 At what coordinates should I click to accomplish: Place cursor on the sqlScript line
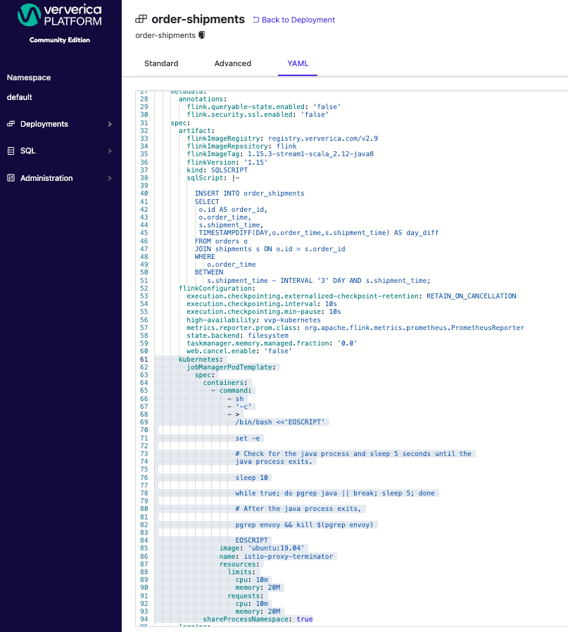pyautogui.click(x=213, y=178)
